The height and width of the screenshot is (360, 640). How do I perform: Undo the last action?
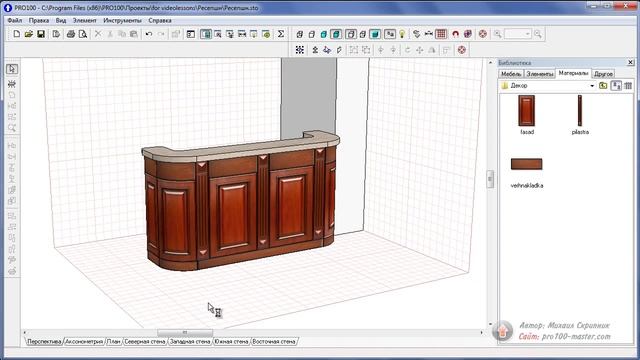149,34
